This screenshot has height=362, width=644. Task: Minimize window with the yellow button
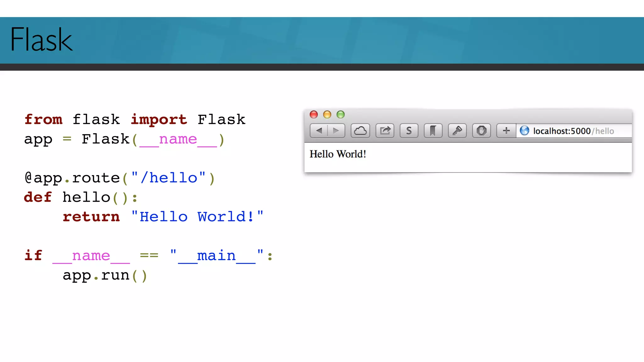click(327, 114)
